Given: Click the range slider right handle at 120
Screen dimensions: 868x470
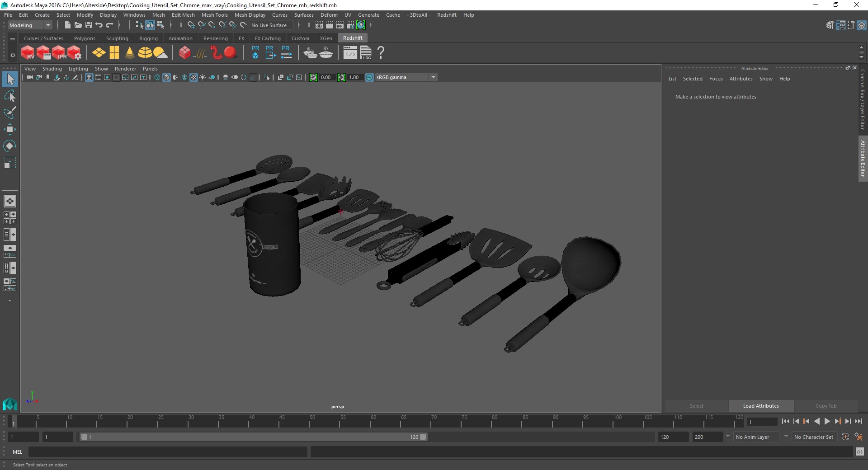Looking at the screenshot, I should click(423, 437).
